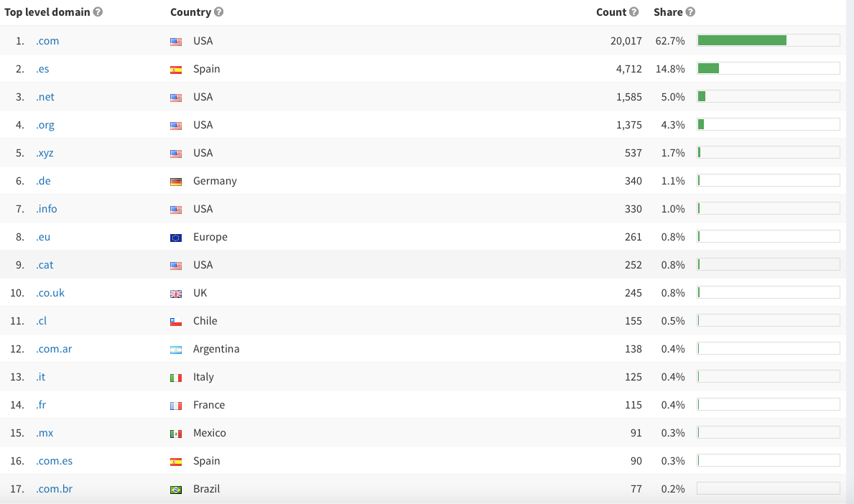Click the Chile flag icon
Image resolution: width=854 pixels, height=504 pixels.
coord(176,322)
